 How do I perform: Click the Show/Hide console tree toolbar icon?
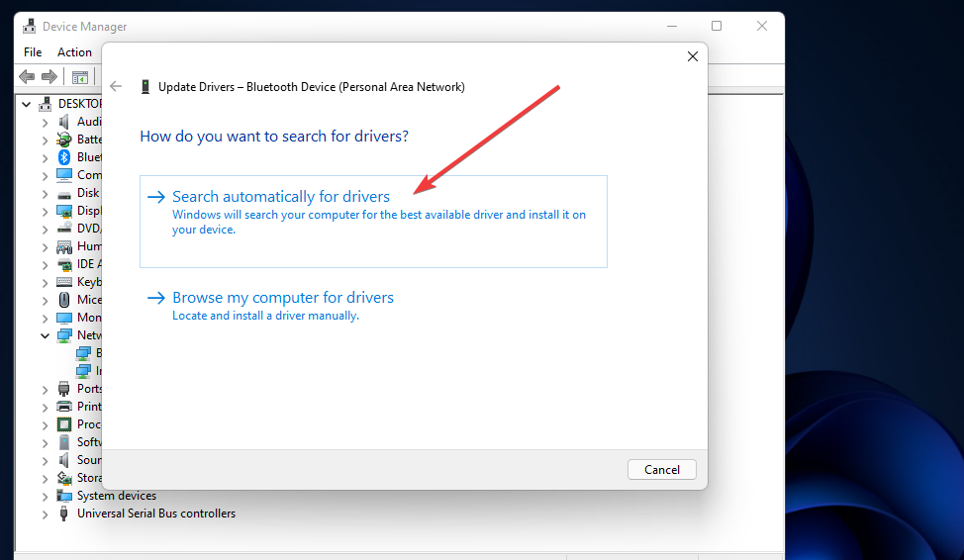[80, 77]
